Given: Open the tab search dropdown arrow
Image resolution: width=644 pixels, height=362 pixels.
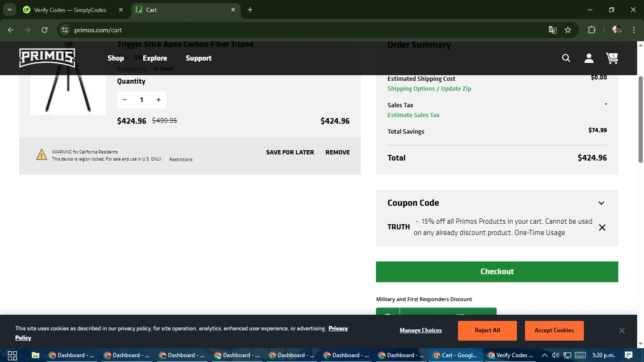Looking at the screenshot, I should (9, 9).
